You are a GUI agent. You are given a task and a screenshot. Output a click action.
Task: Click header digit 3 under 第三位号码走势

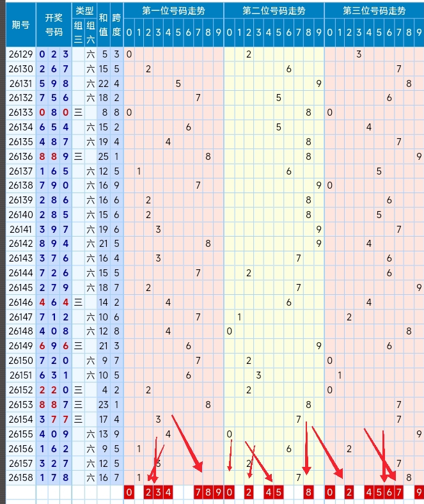[x=359, y=33]
